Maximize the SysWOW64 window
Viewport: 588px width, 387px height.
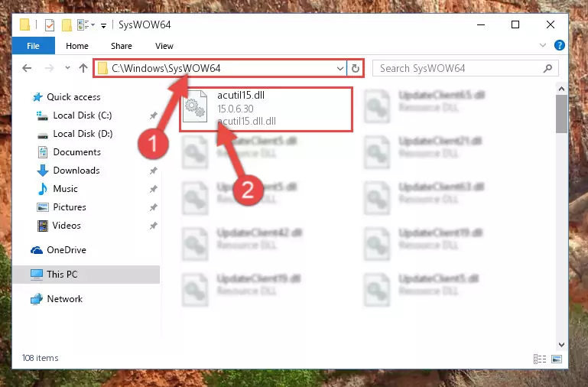coord(515,24)
